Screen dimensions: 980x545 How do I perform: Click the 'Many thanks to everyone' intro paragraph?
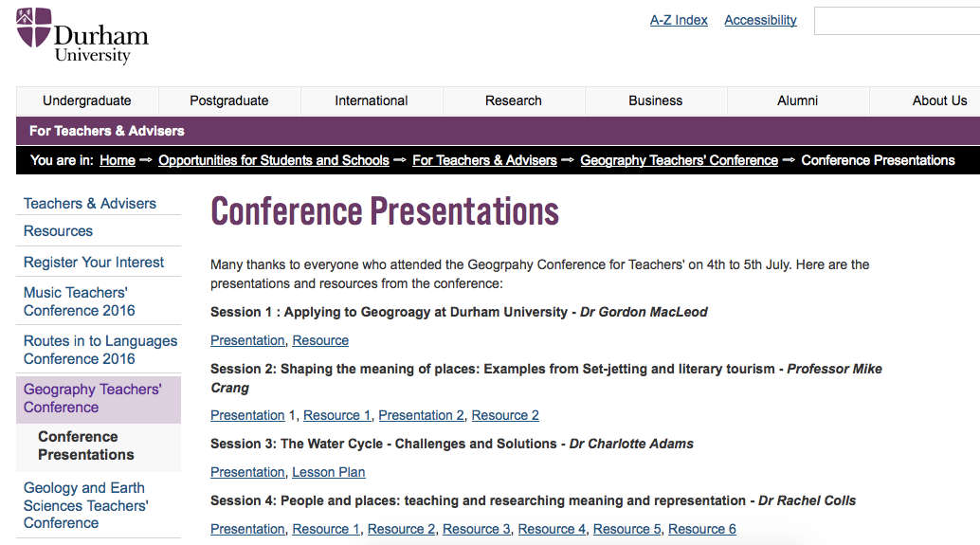click(540, 274)
